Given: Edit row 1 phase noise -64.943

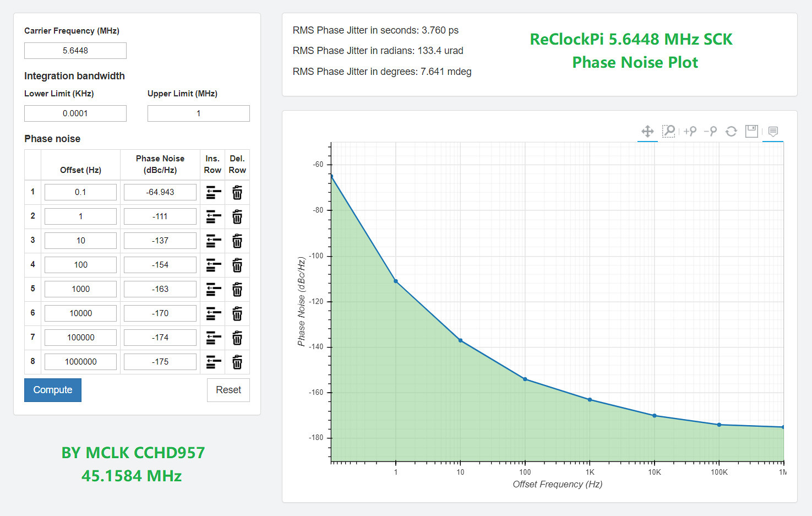Looking at the screenshot, I should click(160, 192).
